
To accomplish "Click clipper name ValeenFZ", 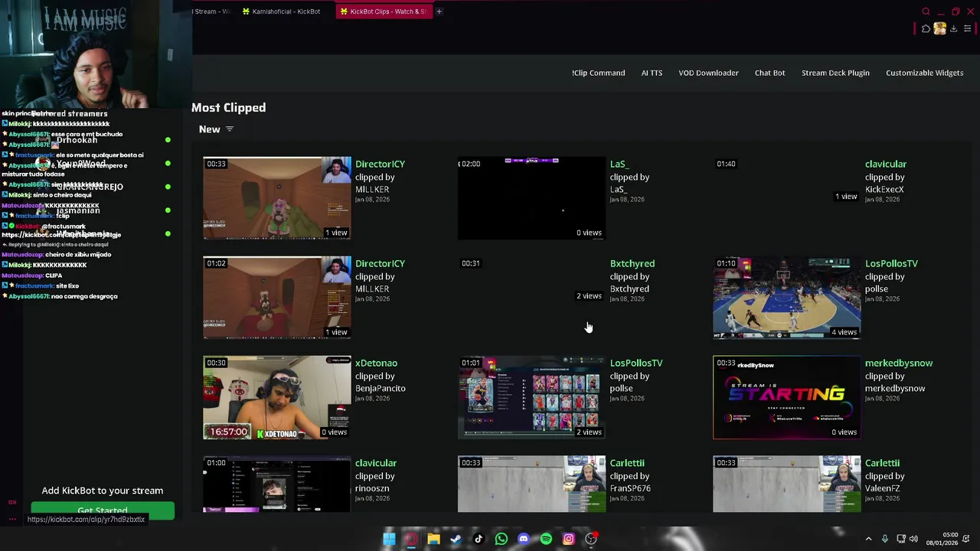I will tap(882, 488).
